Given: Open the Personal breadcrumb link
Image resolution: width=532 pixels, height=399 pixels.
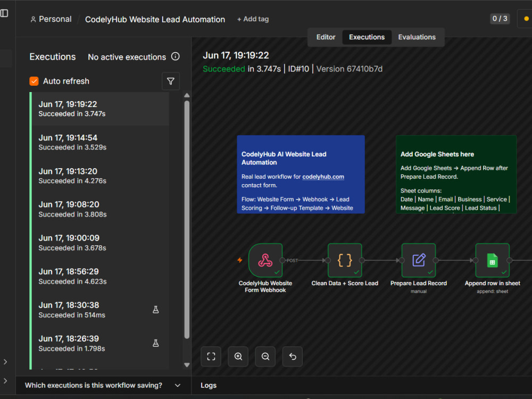Looking at the screenshot, I should [x=55, y=19].
